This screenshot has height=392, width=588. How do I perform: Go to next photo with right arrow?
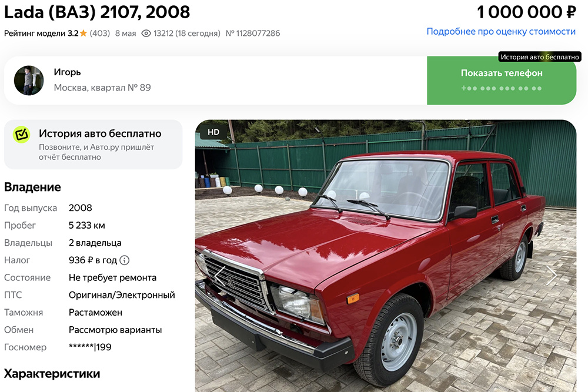click(x=552, y=276)
